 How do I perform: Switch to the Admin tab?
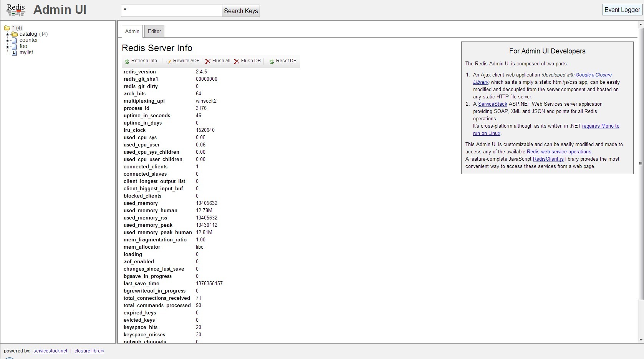(132, 31)
